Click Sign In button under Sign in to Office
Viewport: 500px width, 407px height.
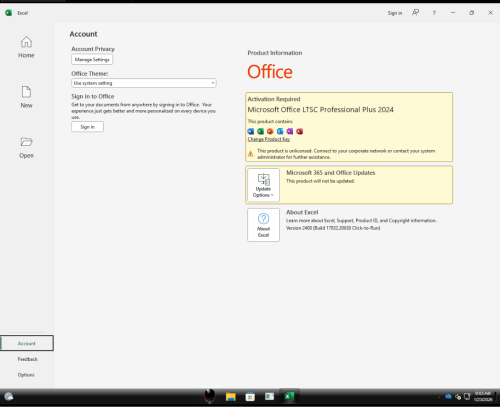pyautogui.click(x=87, y=127)
